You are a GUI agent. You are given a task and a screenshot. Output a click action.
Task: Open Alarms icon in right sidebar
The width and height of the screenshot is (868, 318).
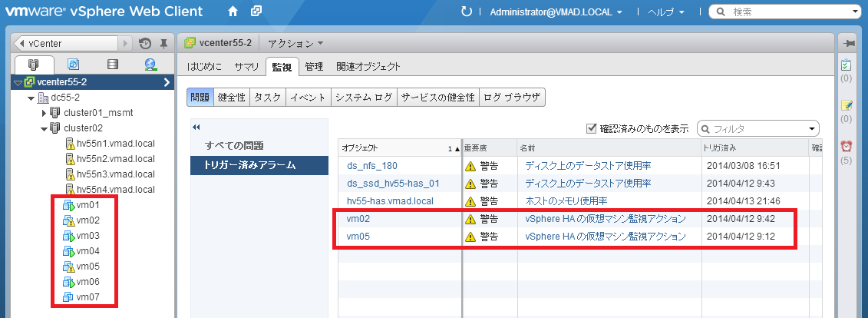point(847,146)
